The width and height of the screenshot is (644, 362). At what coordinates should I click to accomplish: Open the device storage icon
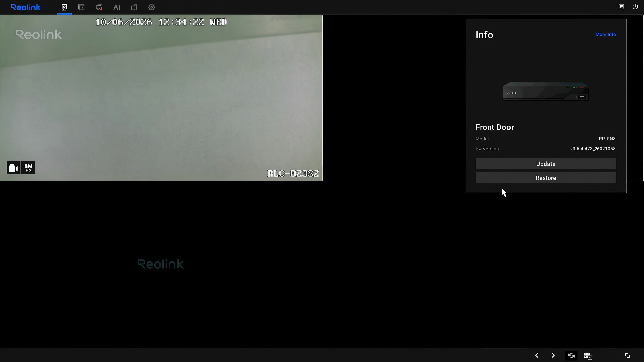(x=134, y=7)
